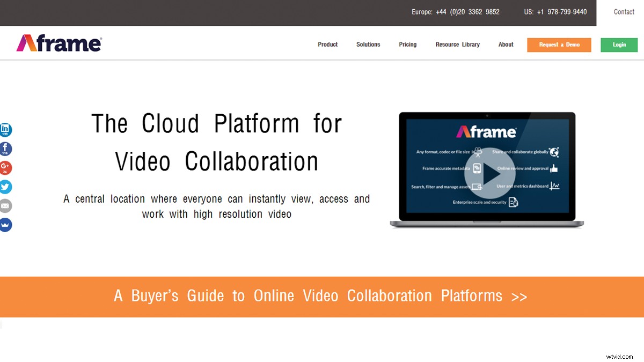Click the green Login button
The image size is (644, 362).
(x=619, y=45)
